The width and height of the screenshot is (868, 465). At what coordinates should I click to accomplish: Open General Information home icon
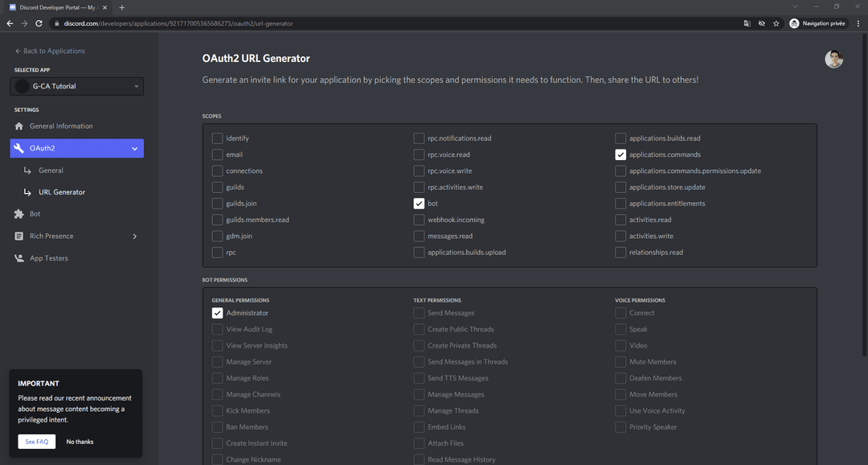point(18,126)
